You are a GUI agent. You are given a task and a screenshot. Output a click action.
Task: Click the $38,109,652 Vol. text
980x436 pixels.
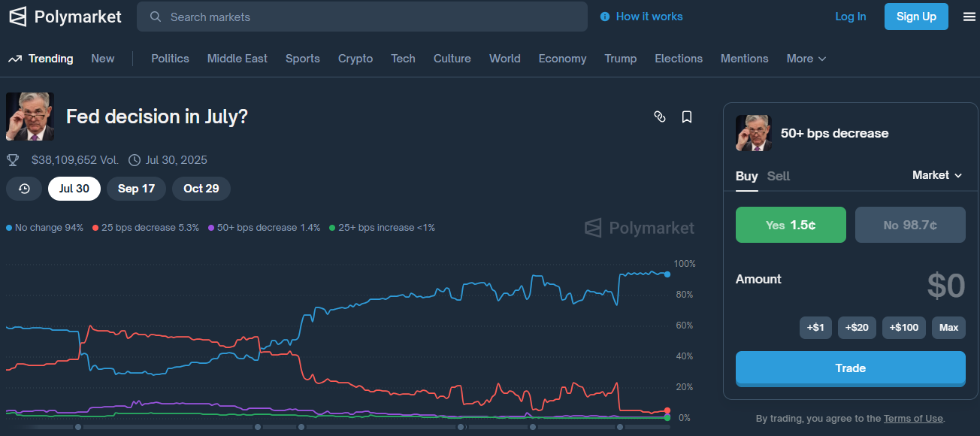pyautogui.click(x=75, y=160)
